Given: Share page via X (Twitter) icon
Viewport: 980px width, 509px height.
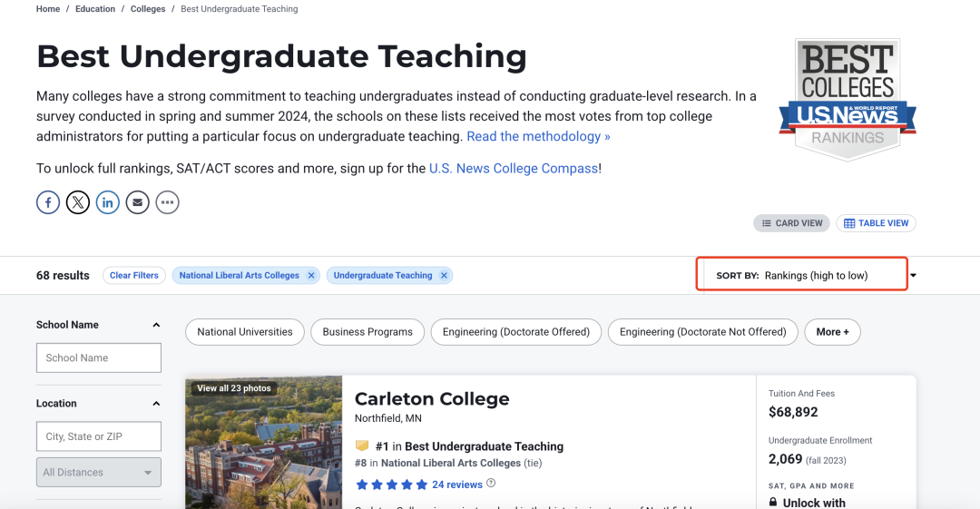Looking at the screenshot, I should point(78,202).
